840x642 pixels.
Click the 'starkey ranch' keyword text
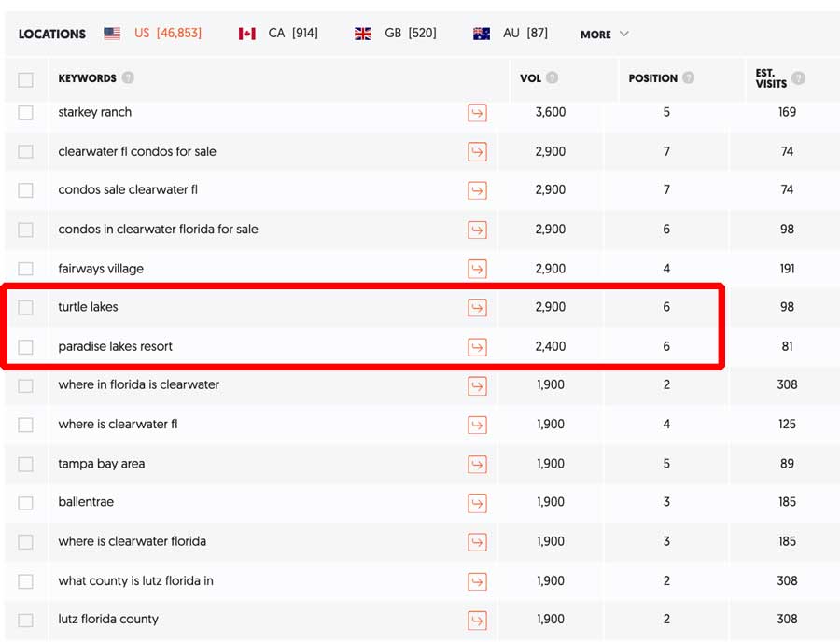click(x=95, y=112)
